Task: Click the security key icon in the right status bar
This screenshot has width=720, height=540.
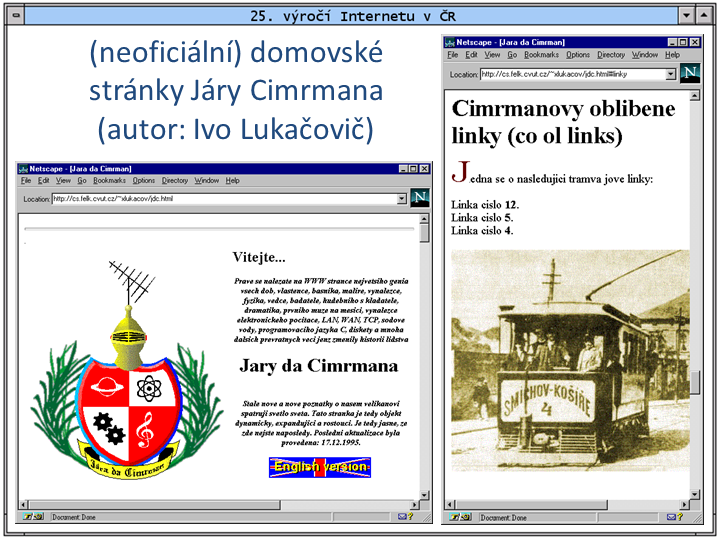Action: (x=456, y=517)
